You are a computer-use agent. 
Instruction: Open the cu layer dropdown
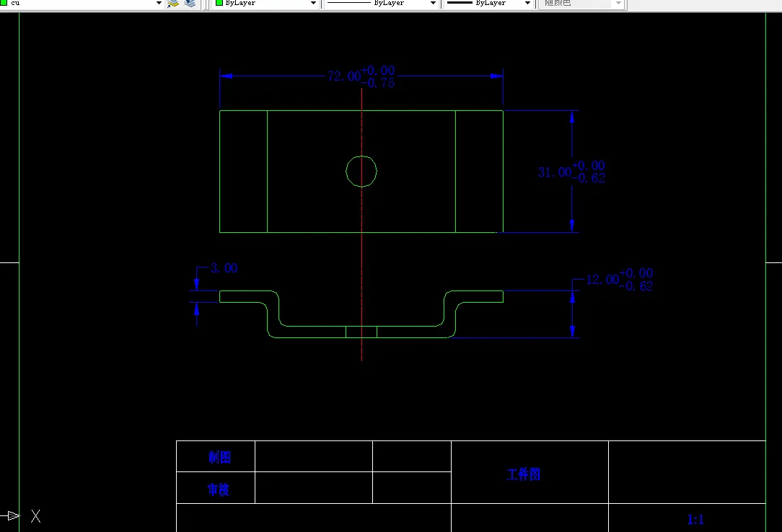pyautogui.click(x=158, y=4)
